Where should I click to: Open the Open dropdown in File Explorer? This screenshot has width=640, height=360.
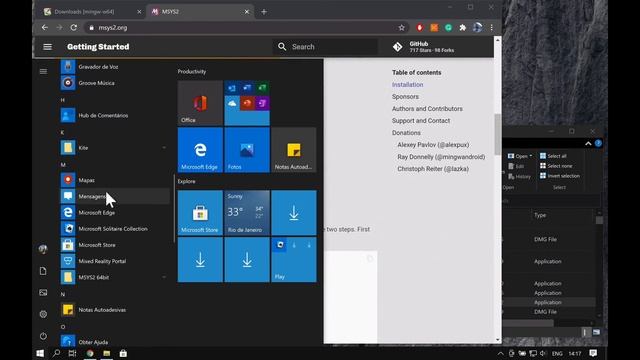[x=520, y=156]
